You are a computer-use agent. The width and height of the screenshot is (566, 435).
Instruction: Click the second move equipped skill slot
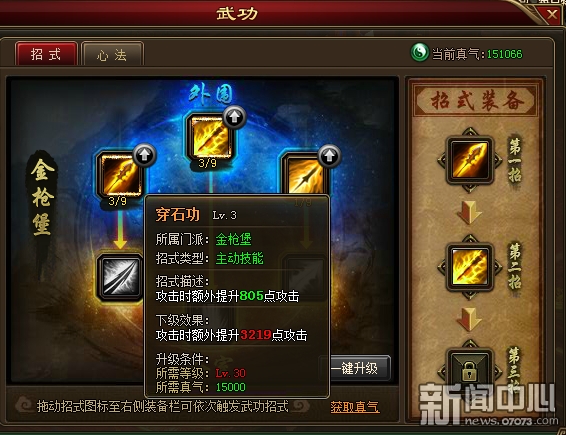[x=470, y=267]
